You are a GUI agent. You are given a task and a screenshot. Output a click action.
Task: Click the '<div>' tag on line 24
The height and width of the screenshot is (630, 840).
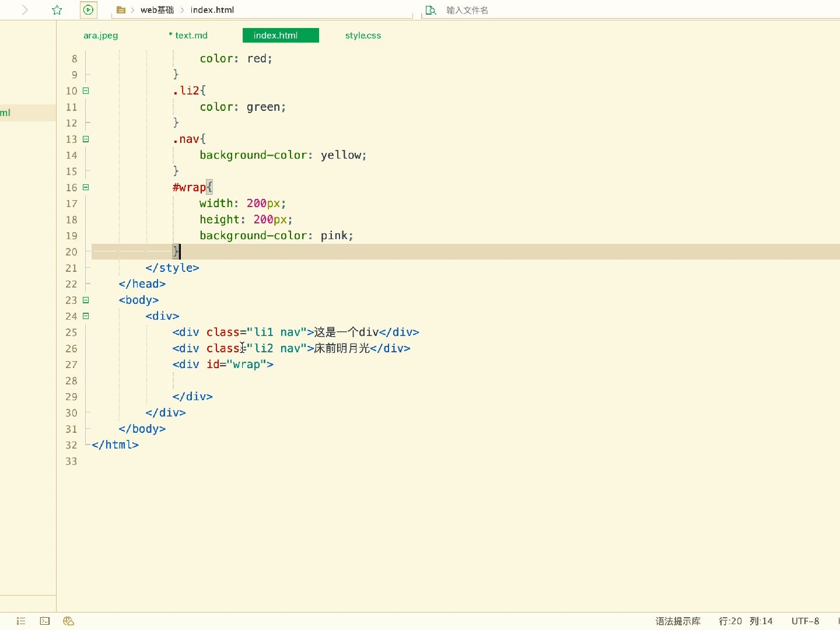(x=162, y=316)
